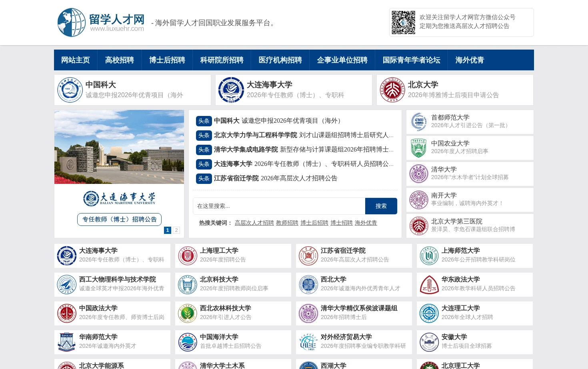Image resolution: width=588 pixels, height=369 pixels.
Task: Open 高校招聘 nav item
Action: click(x=120, y=60)
